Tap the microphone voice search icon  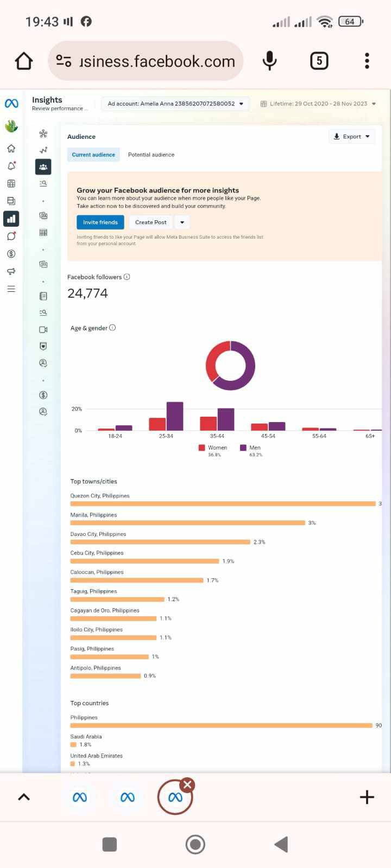click(x=269, y=61)
